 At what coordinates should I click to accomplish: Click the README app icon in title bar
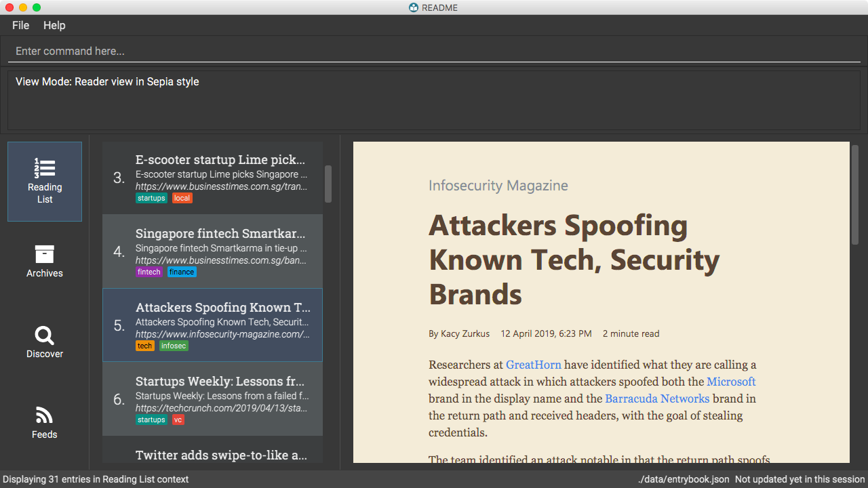(x=414, y=7)
